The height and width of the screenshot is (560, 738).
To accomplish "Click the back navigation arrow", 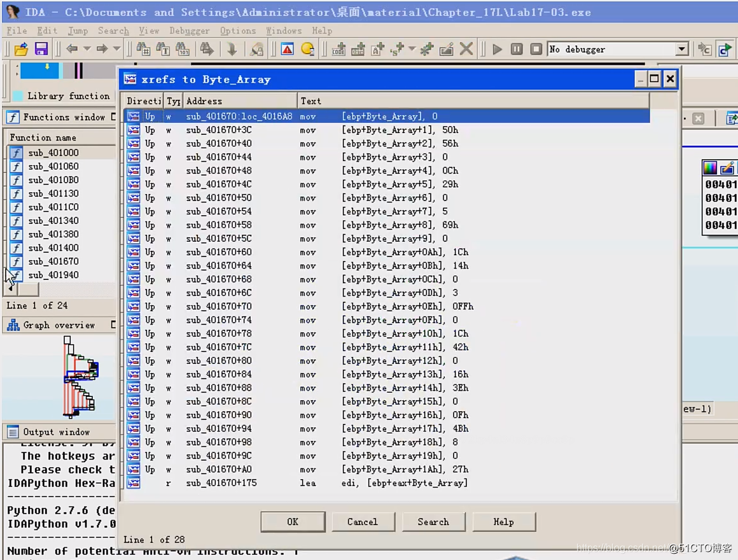I will (x=71, y=49).
